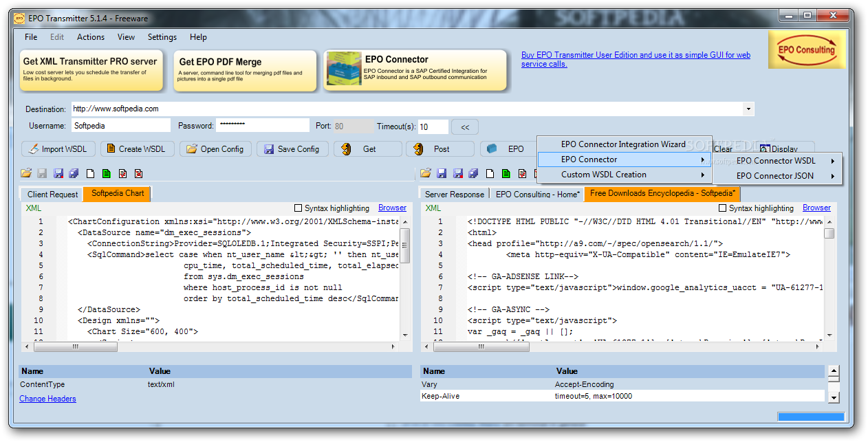
Task: Switch to Softpedia Chart tab
Action: pos(118,193)
